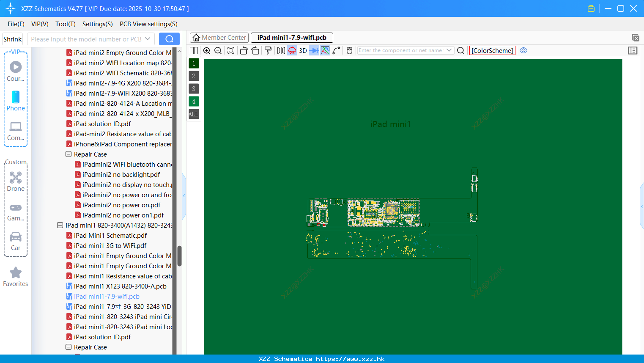Open www.xzz.hk link in status bar
The width and height of the screenshot is (644, 363).
350,359
